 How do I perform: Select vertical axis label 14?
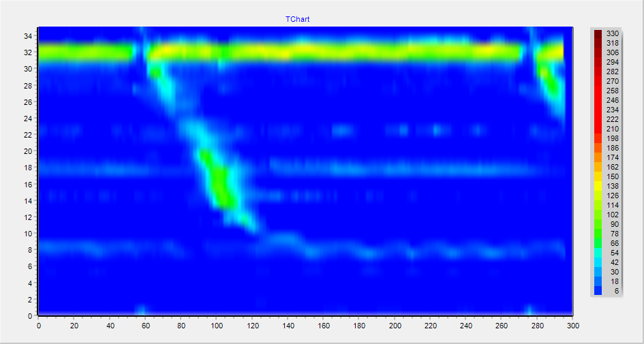tap(29, 200)
